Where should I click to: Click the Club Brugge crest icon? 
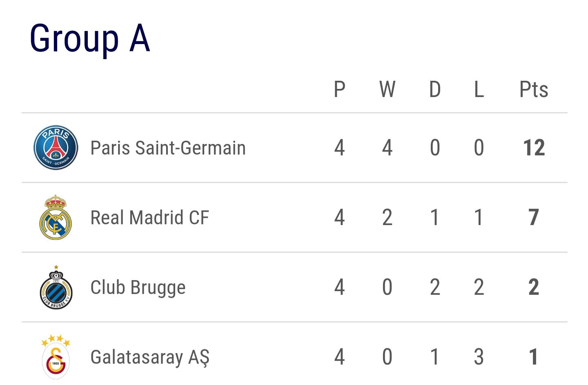tap(56, 287)
